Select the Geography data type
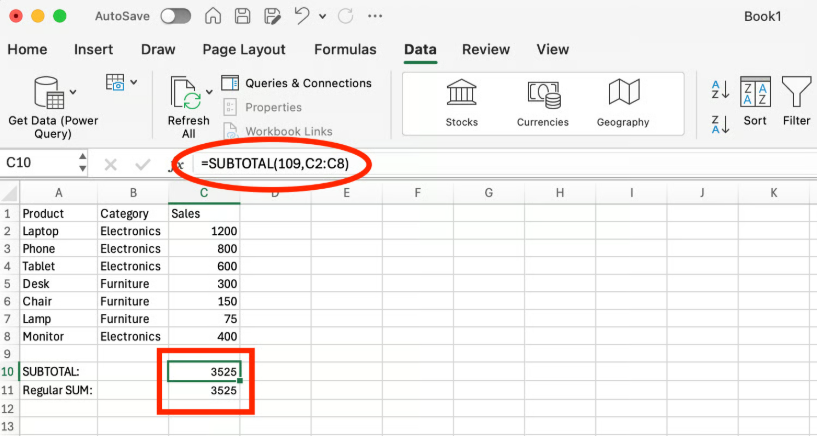Screen dimensions: 817x436 623,102
